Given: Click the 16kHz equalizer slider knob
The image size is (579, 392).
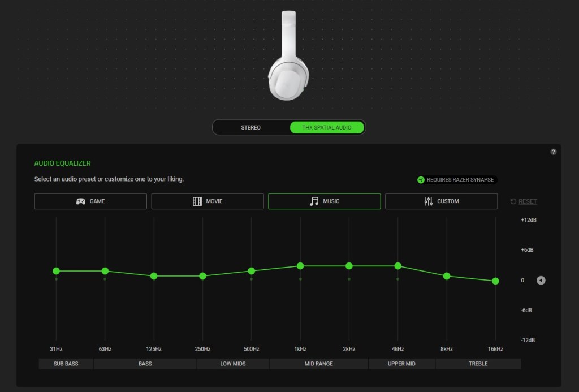Looking at the screenshot, I should pos(495,281).
